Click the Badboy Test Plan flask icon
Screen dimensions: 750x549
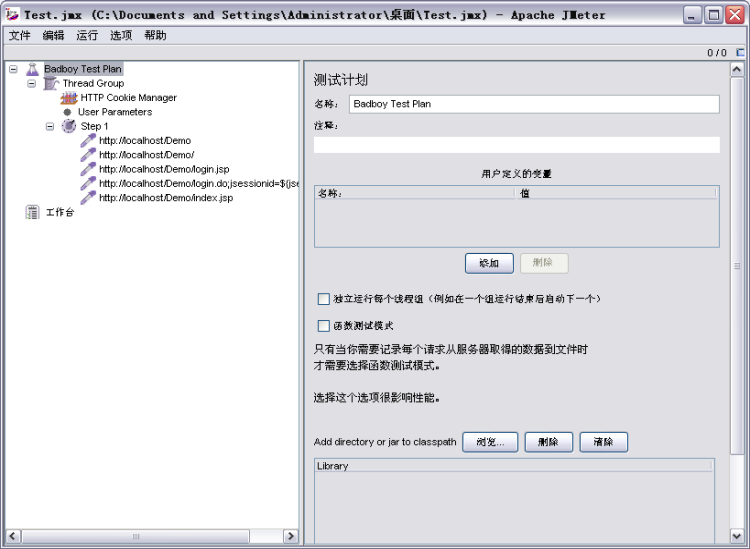click(x=32, y=69)
